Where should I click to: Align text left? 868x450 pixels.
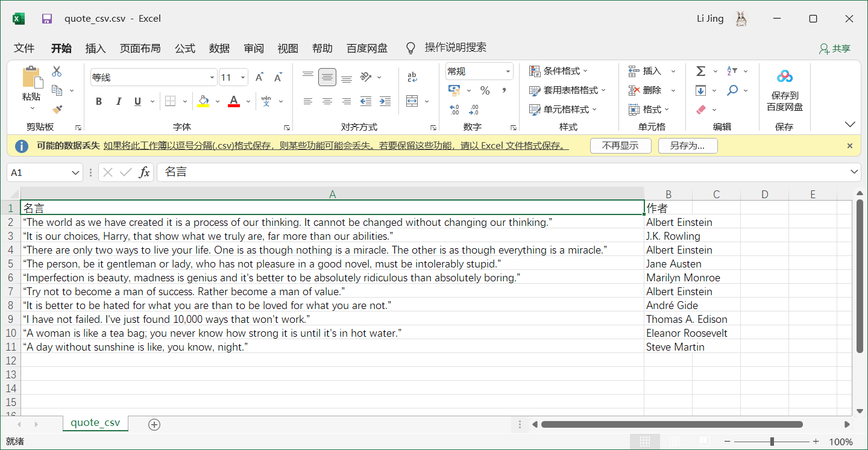tap(308, 101)
